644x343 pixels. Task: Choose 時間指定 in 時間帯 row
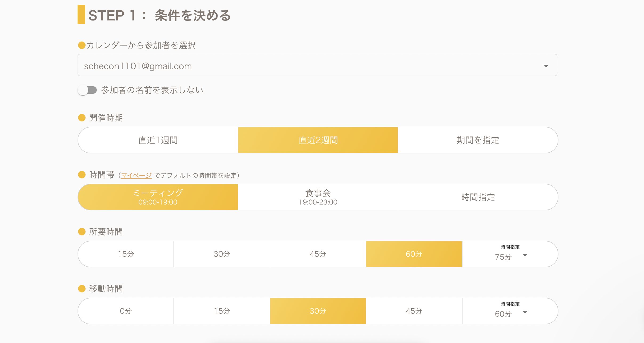pyautogui.click(x=478, y=197)
